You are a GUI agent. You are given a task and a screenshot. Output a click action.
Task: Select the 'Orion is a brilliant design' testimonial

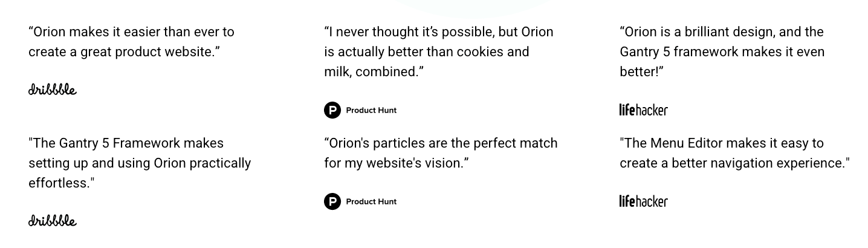tap(722, 51)
